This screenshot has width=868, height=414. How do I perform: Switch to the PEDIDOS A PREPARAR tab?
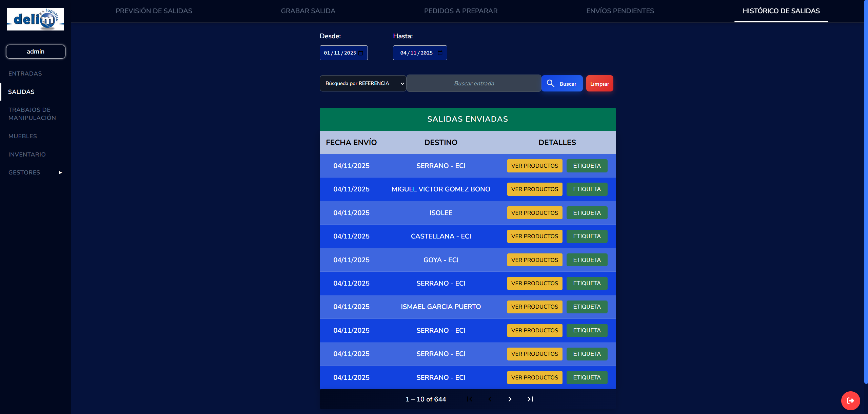[460, 11]
